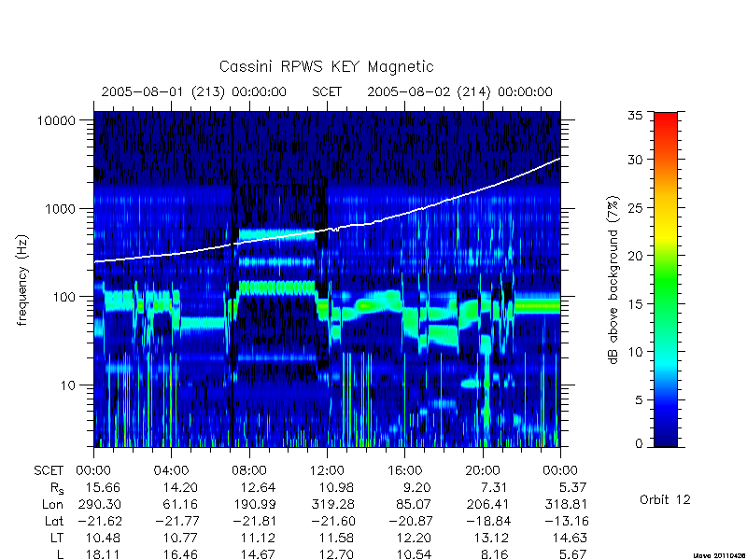Click the 10000 frequency tick label
This screenshot has width=747, height=560.
[56, 121]
